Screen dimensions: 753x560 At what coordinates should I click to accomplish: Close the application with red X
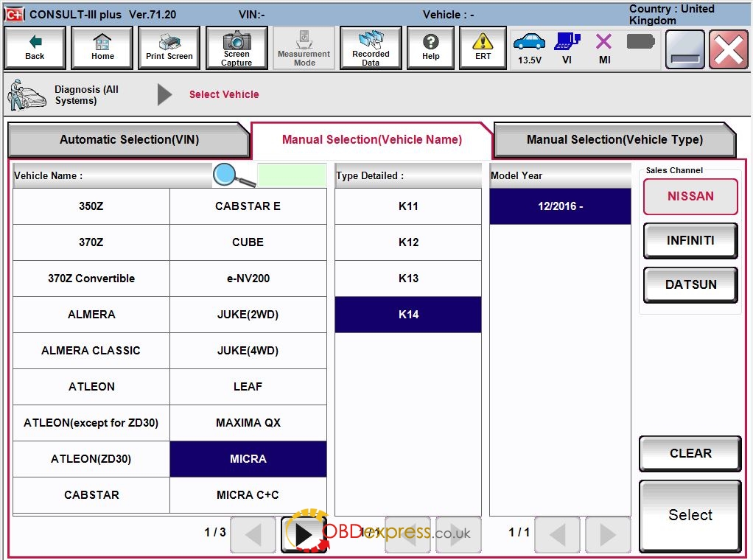728,49
